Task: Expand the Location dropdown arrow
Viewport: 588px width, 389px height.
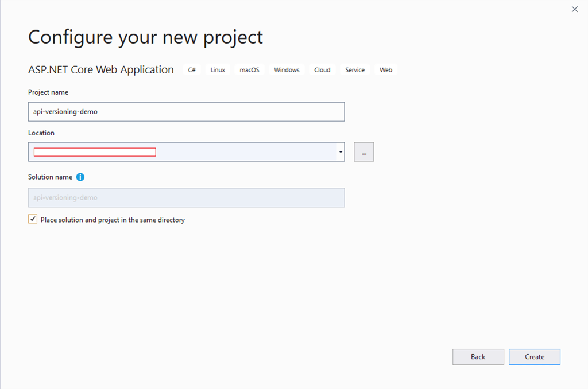Action: pyautogui.click(x=341, y=152)
